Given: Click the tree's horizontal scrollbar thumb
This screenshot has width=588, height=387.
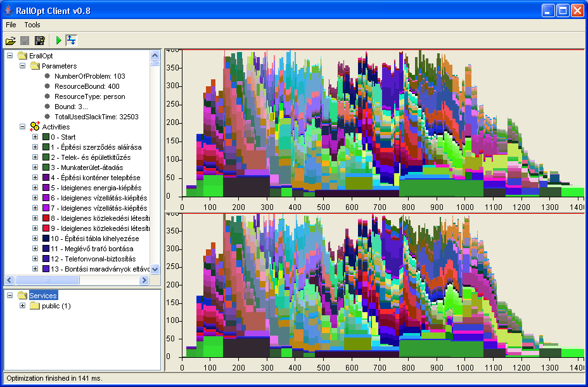Looking at the screenshot, I should point(48,280).
